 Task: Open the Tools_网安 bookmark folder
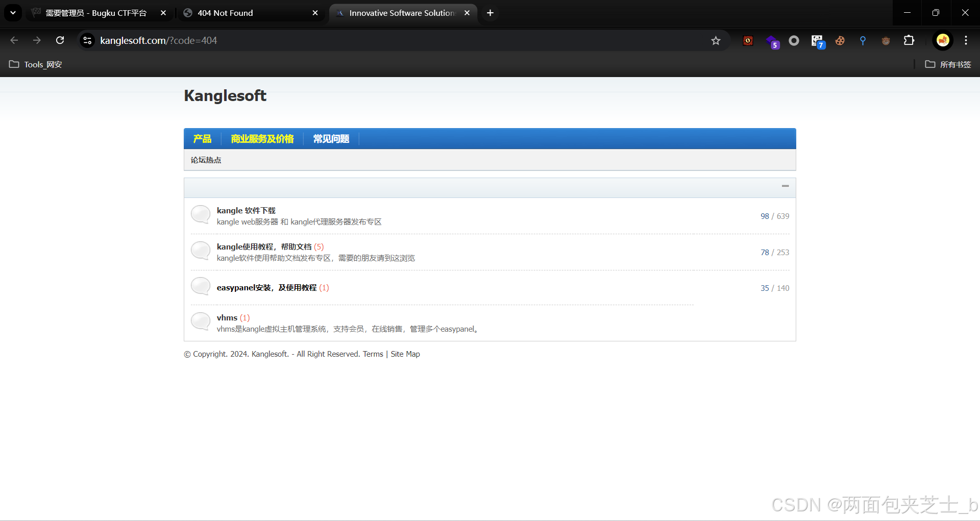pyautogui.click(x=36, y=64)
